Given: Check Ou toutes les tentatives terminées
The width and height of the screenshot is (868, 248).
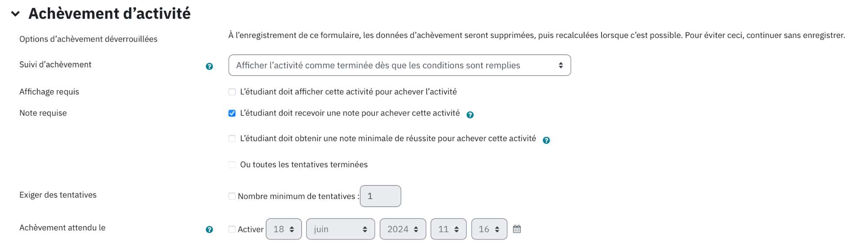Looking at the screenshot, I should pos(232,165).
